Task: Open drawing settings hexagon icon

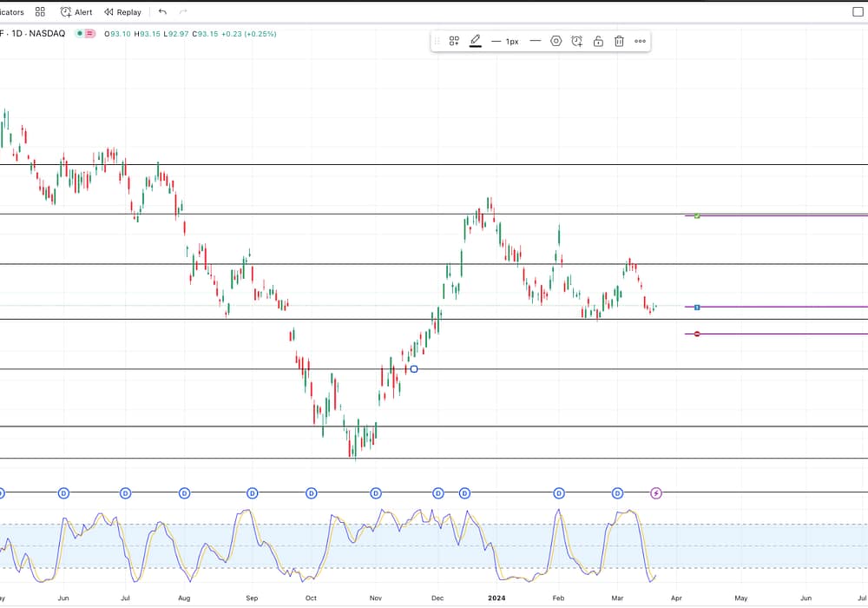Action: click(556, 41)
